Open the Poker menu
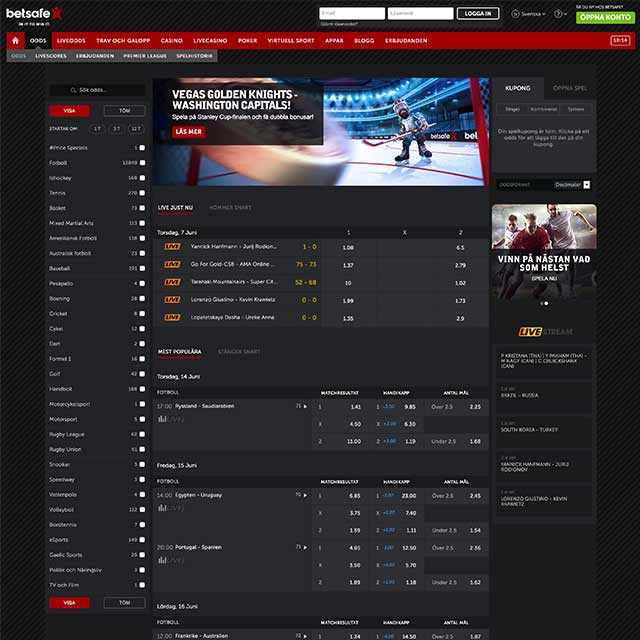The height and width of the screenshot is (640, 640). [247, 40]
